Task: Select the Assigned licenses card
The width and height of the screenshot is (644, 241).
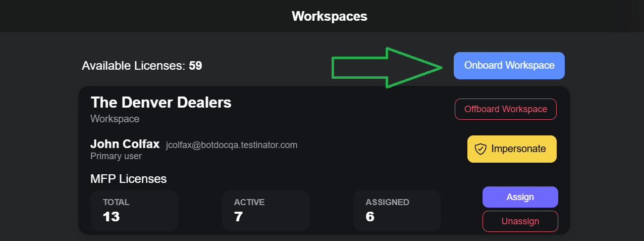Action: 397,211
